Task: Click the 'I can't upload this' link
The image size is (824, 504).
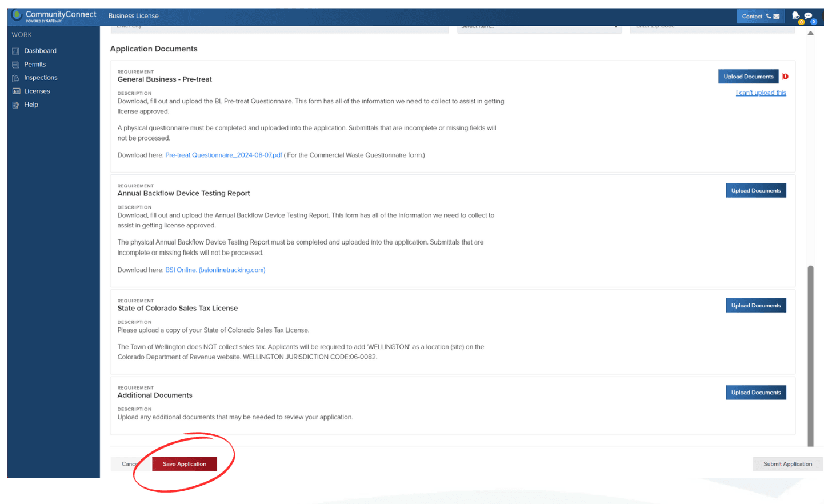Action: pos(761,92)
